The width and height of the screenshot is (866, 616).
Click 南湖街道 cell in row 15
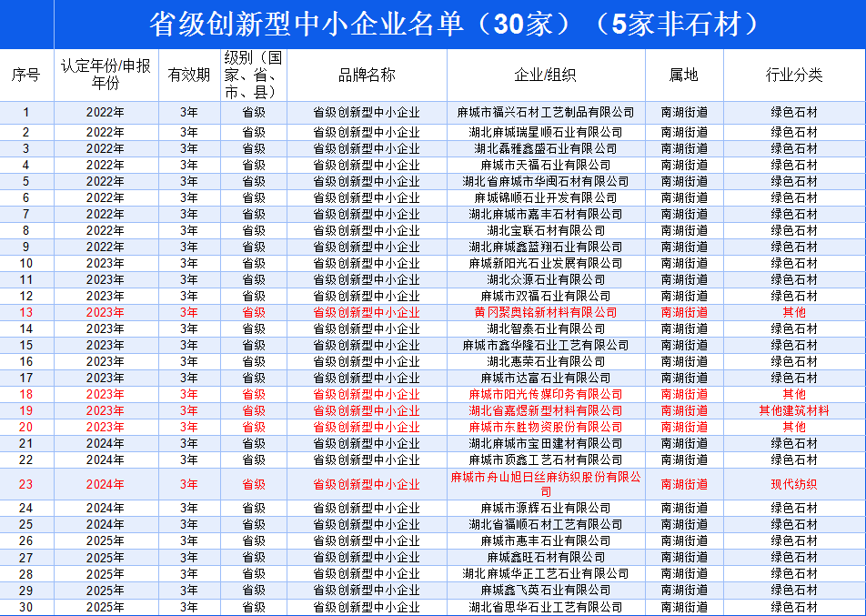[684, 346]
